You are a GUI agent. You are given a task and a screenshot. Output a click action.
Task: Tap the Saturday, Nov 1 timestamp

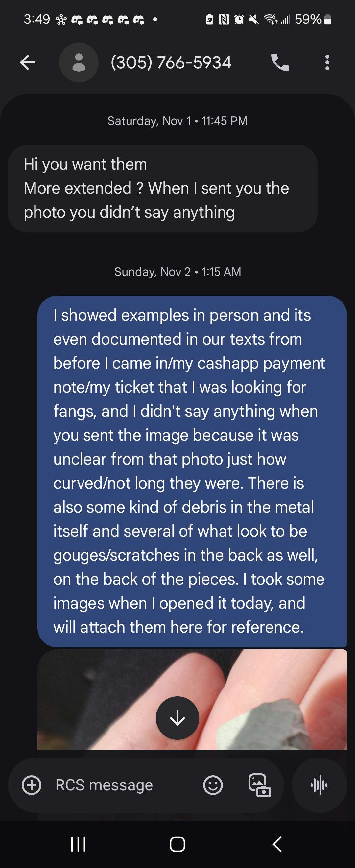point(177,121)
